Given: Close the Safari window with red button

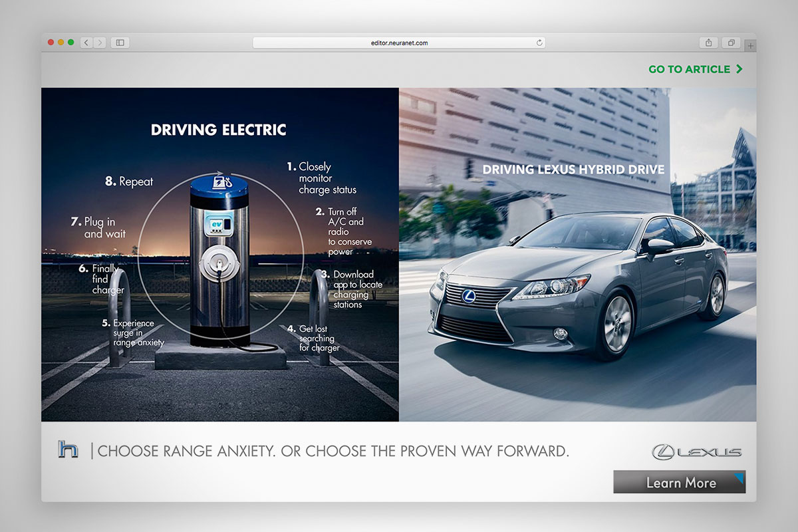Looking at the screenshot, I should coord(51,43).
